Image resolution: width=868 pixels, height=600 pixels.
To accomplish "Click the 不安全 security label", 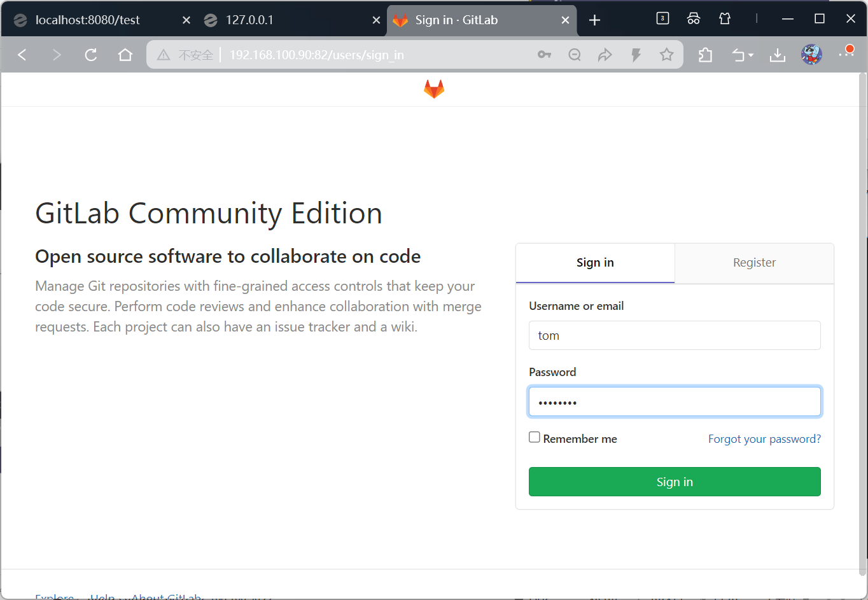I will pos(195,55).
